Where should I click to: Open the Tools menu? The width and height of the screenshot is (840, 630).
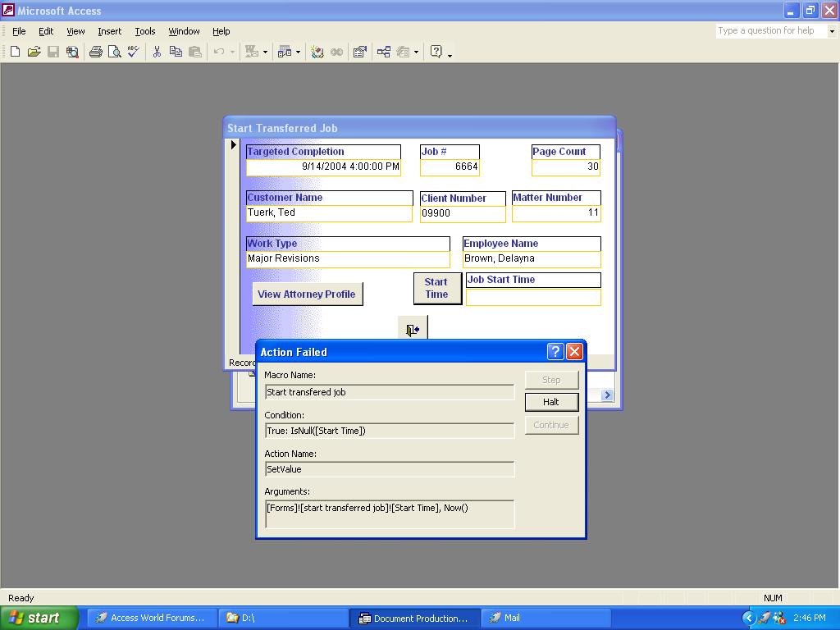point(144,31)
